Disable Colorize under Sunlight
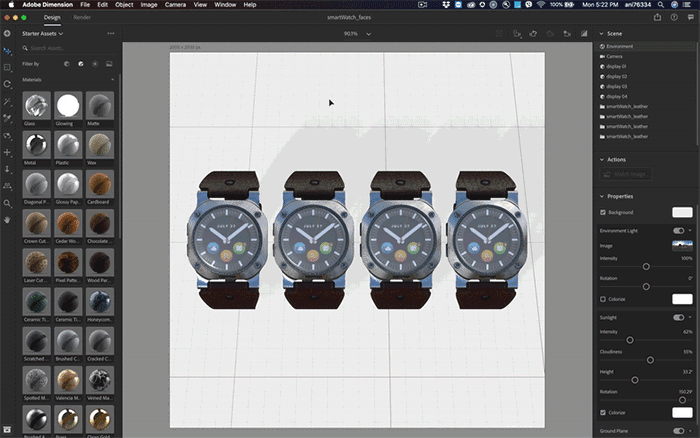 (603, 413)
